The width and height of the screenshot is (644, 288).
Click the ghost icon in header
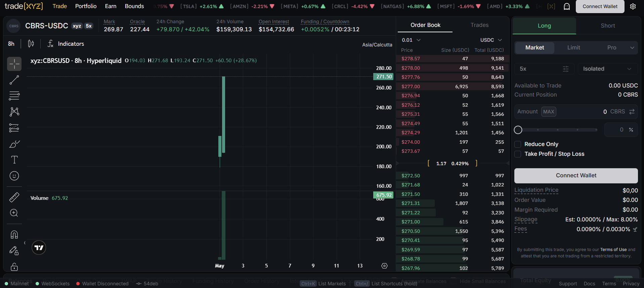point(567,6)
